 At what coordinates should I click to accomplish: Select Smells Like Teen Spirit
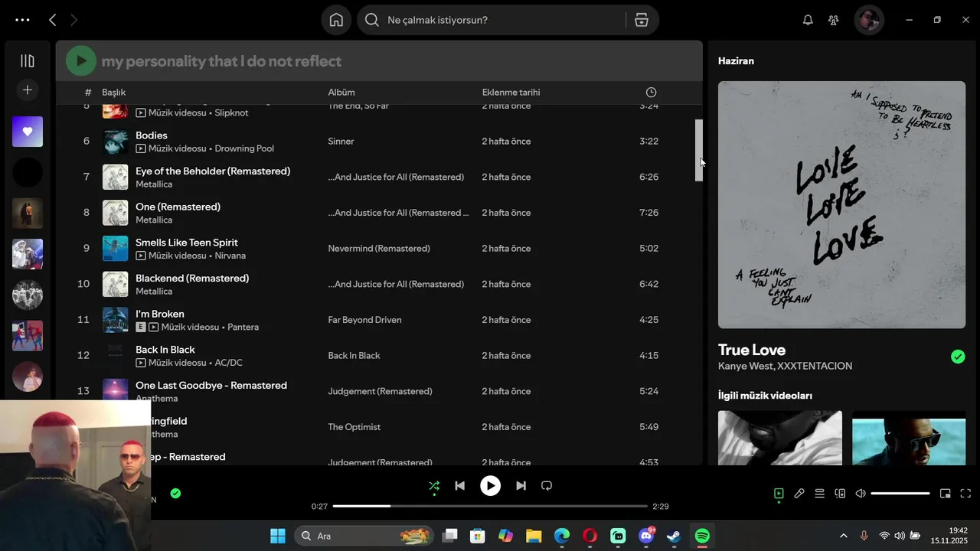click(187, 243)
